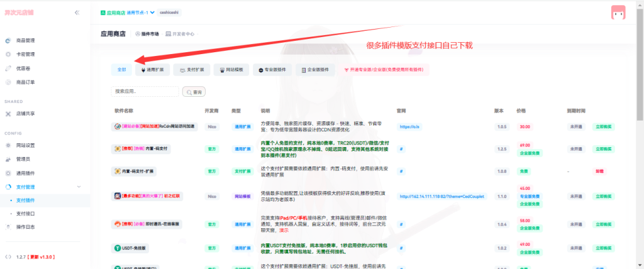
Task: Click the ceshiceshi user tag
Action: coord(169,13)
